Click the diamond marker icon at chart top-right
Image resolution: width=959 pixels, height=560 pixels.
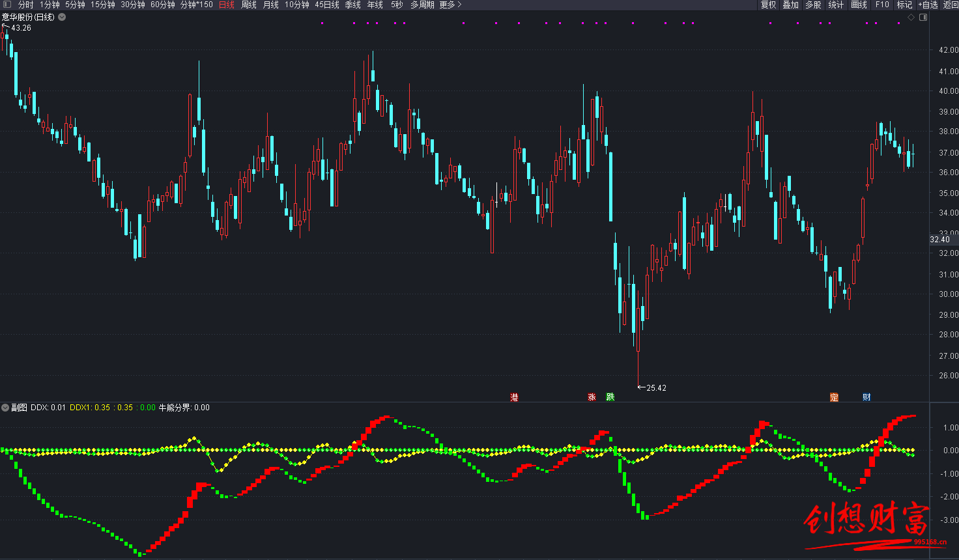(x=911, y=18)
